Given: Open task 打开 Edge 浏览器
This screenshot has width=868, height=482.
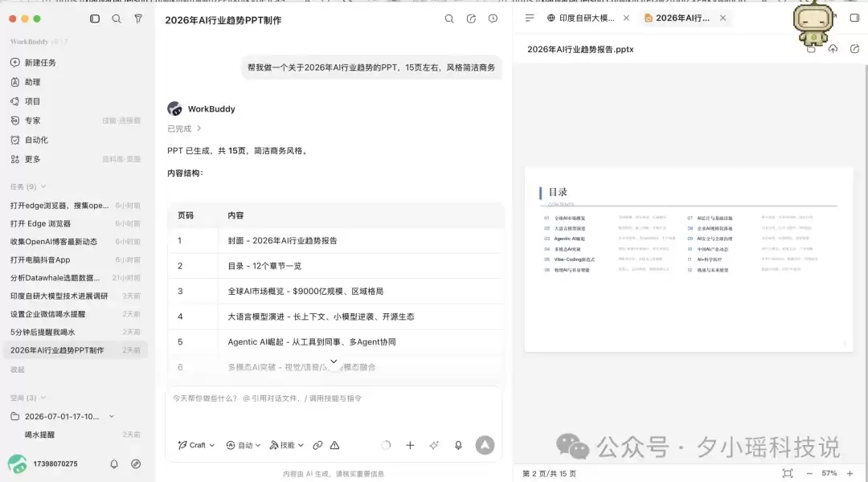Looking at the screenshot, I should click(x=76, y=224).
